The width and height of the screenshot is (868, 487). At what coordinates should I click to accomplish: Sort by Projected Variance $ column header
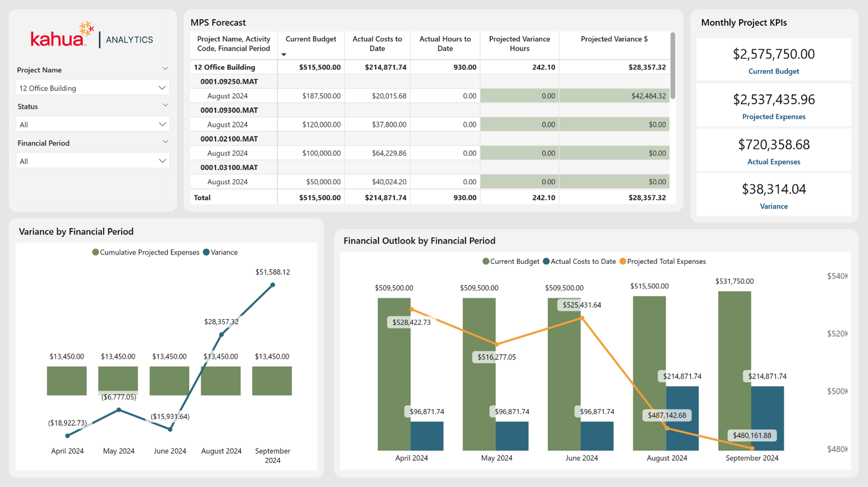click(x=614, y=39)
